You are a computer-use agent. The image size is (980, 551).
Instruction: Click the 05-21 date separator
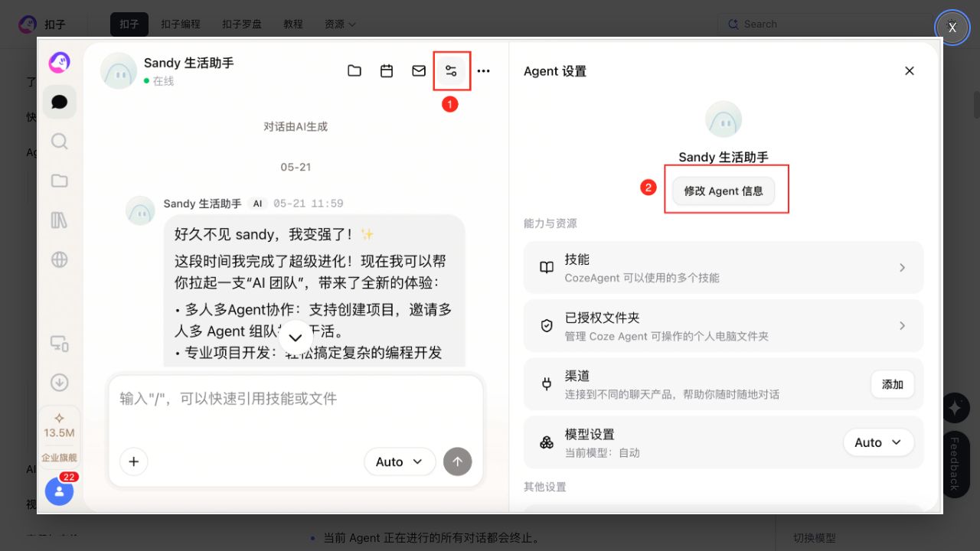tap(296, 167)
